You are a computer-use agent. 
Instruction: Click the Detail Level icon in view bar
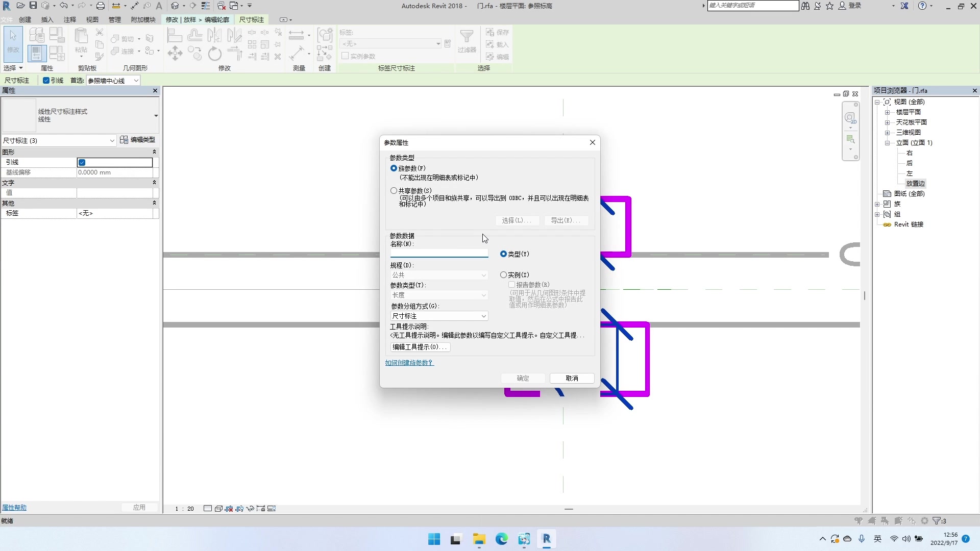coord(208,509)
